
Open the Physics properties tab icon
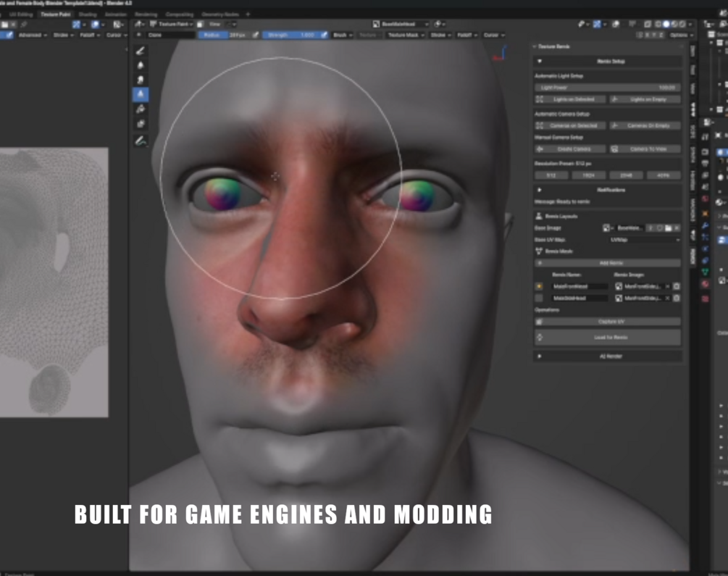click(x=706, y=249)
